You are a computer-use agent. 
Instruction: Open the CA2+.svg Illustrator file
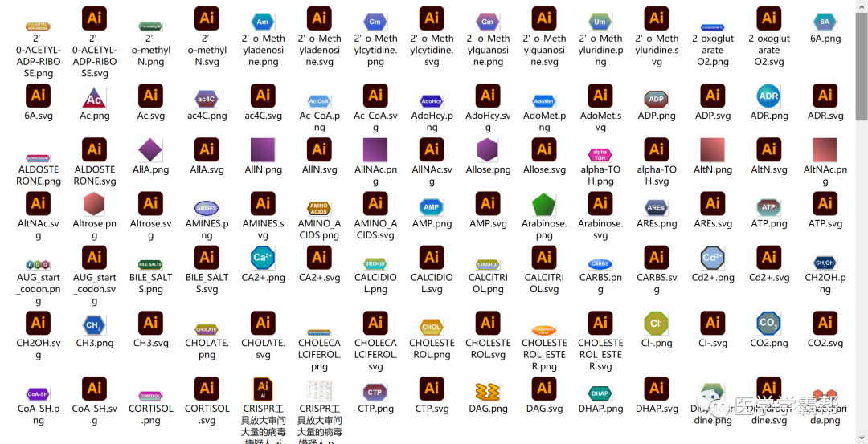coord(319,258)
